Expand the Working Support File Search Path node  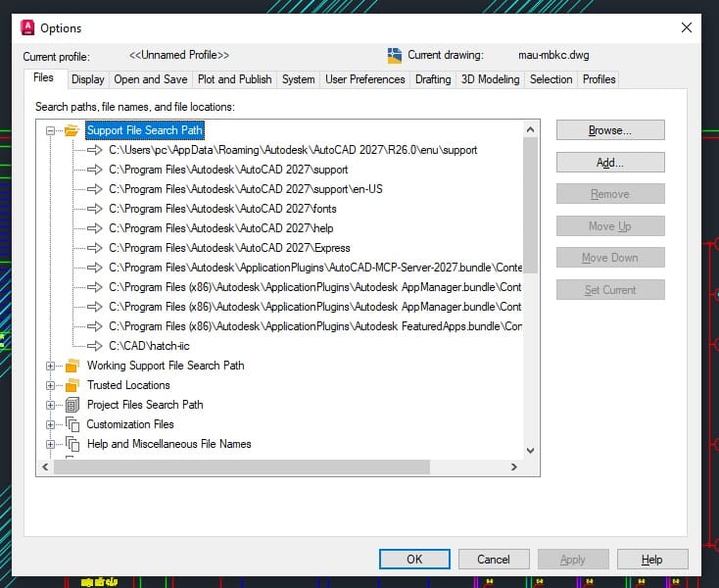click(x=50, y=366)
